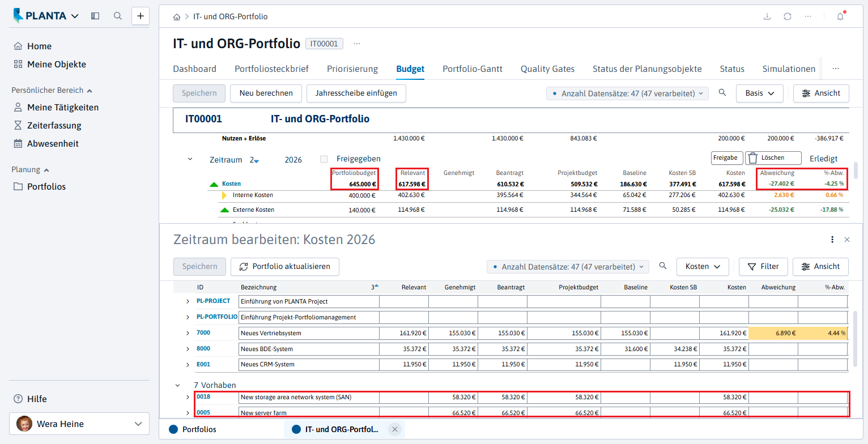Click Jahresscheibe einfügen button
868x444 pixels.
click(356, 93)
